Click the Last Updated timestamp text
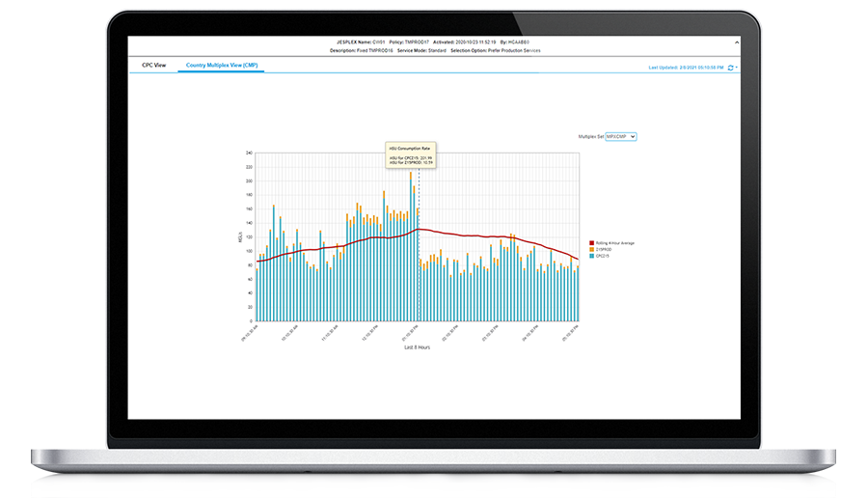This screenshot has height=498, width=868. (x=689, y=68)
